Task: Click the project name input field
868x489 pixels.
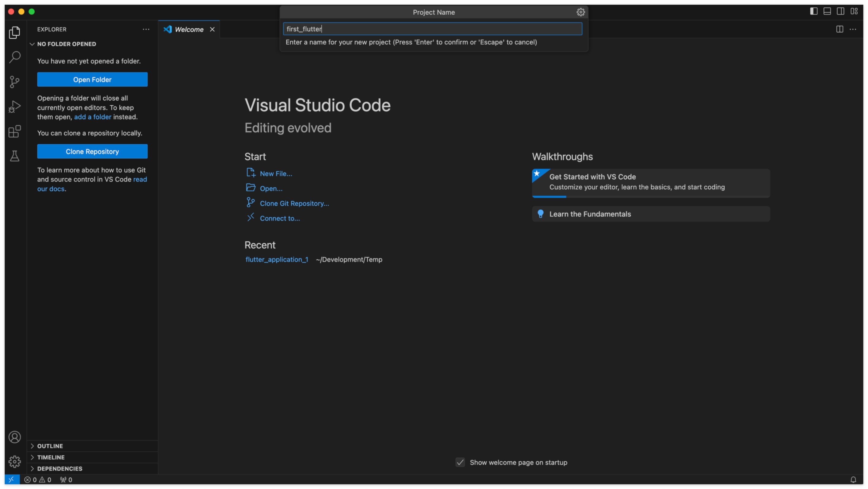Action: pos(432,29)
